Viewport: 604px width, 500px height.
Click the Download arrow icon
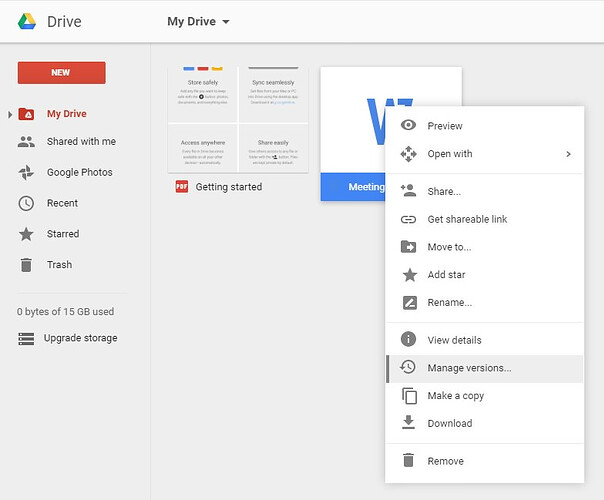tap(408, 422)
